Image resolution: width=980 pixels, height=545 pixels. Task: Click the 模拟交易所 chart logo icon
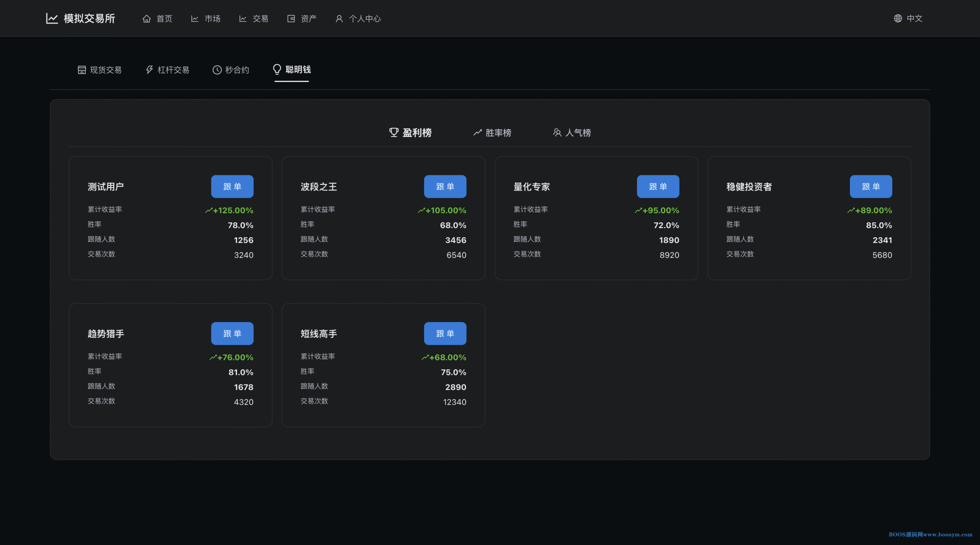tap(52, 18)
